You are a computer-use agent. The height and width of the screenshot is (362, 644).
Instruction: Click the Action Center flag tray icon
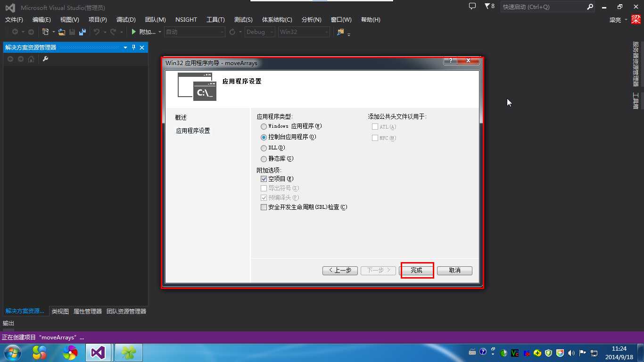583,353
